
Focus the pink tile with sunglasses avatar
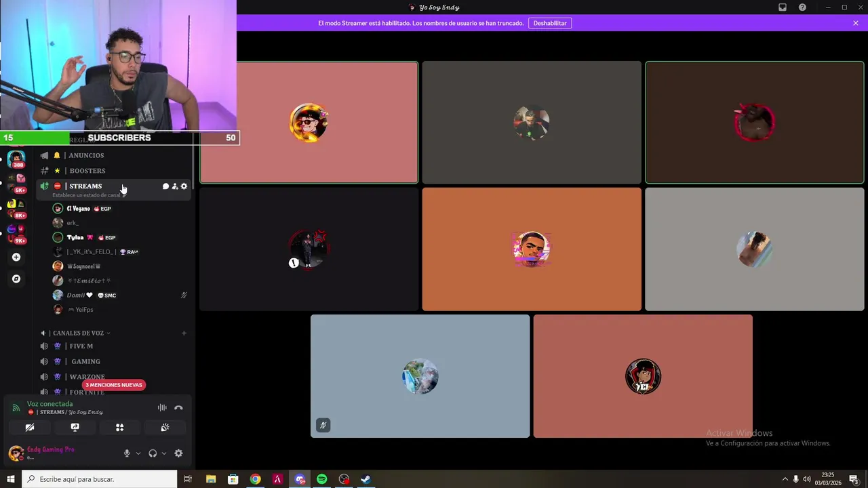click(x=309, y=123)
